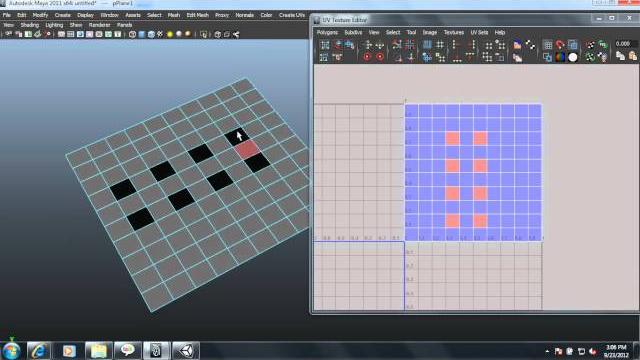Click the last share-shaped icon in viewport toolbar
This screenshot has width=640, height=360.
click(x=236, y=35)
